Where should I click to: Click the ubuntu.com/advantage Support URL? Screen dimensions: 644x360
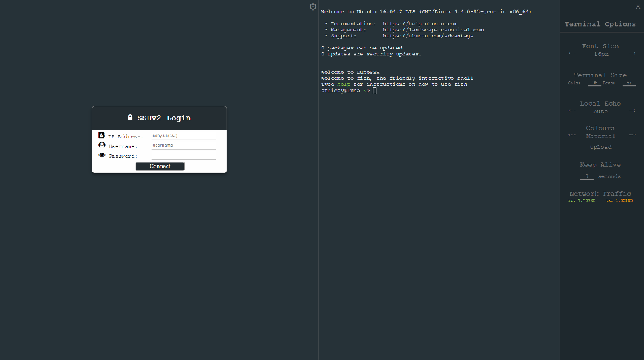point(428,36)
